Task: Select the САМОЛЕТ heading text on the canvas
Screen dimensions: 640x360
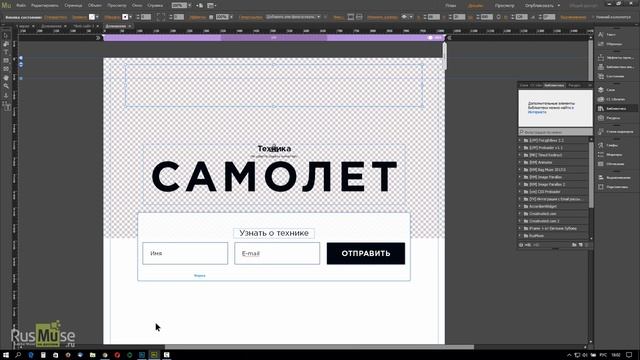Action: tap(274, 176)
